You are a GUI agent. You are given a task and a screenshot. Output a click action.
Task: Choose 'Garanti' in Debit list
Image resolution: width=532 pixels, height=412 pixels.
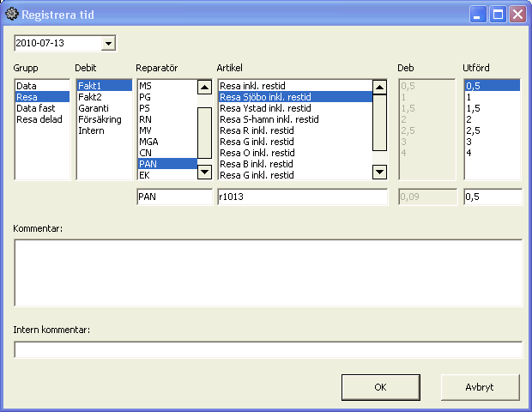[94, 108]
